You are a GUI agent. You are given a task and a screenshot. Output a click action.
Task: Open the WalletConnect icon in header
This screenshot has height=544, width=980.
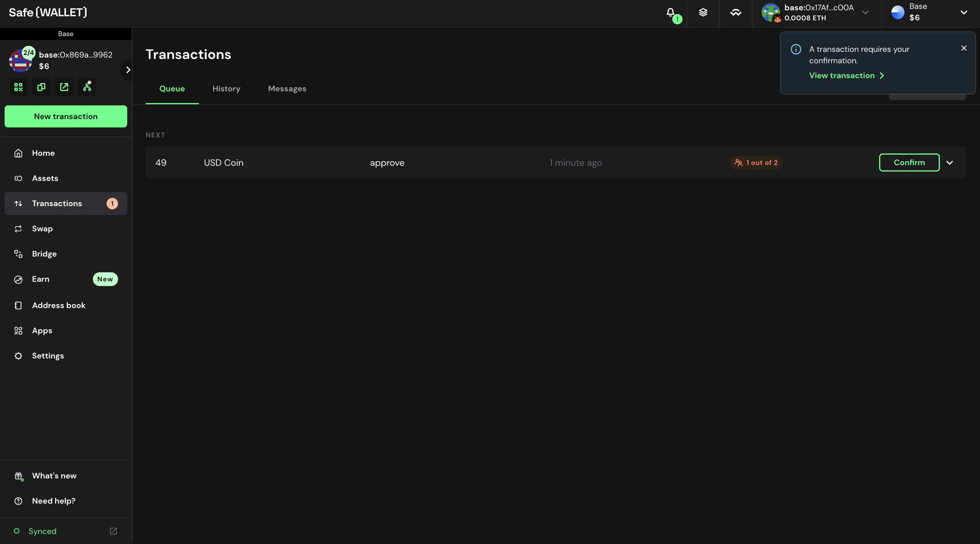pyautogui.click(x=735, y=13)
